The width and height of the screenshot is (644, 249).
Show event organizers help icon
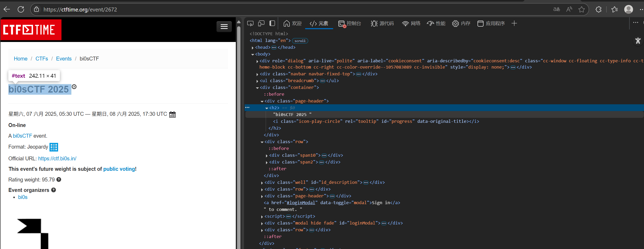point(54,190)
